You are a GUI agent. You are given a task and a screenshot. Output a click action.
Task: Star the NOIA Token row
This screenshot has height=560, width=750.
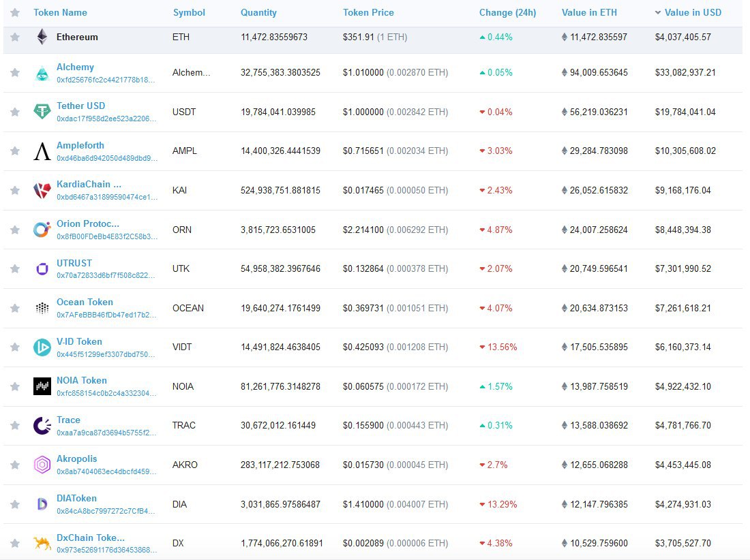pos(15,386)
